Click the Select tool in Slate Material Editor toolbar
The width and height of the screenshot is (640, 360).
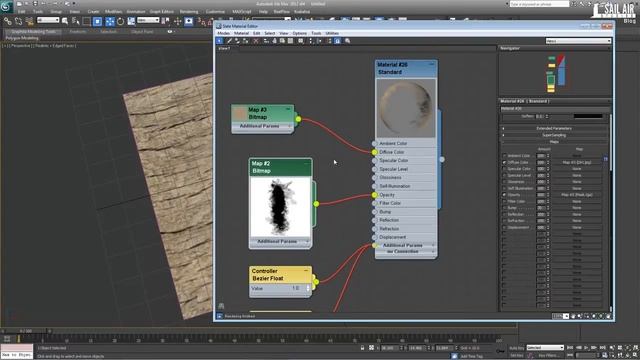click(x=220, y=41)
